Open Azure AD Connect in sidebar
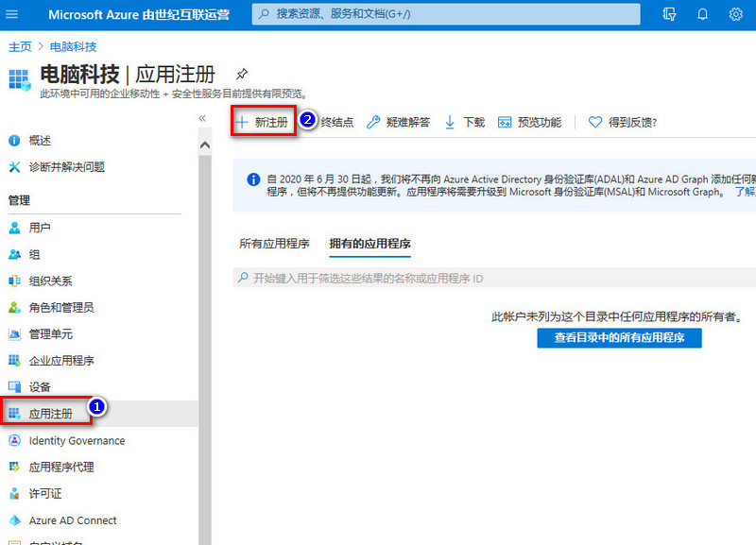Image resolution: width=756 pixels, height=545 pixels. click(62, 520)
